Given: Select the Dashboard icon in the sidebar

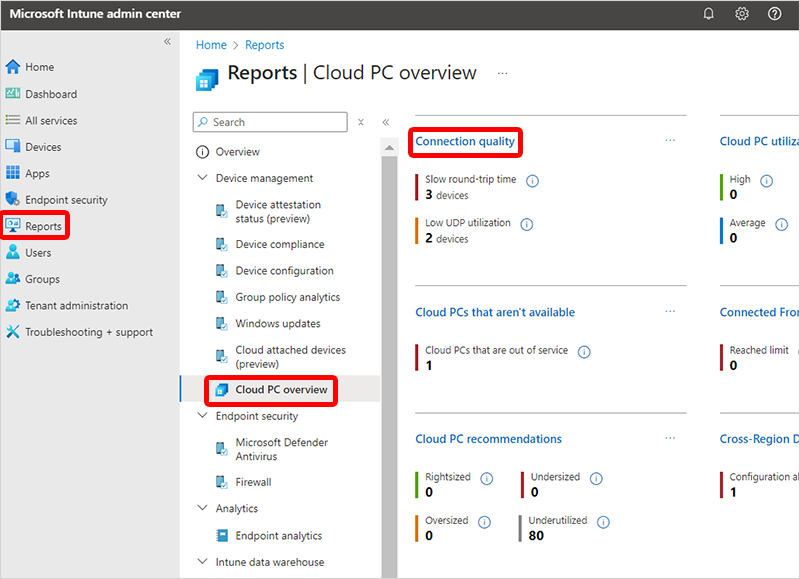Looking at the screenshot, I should 11,93.
